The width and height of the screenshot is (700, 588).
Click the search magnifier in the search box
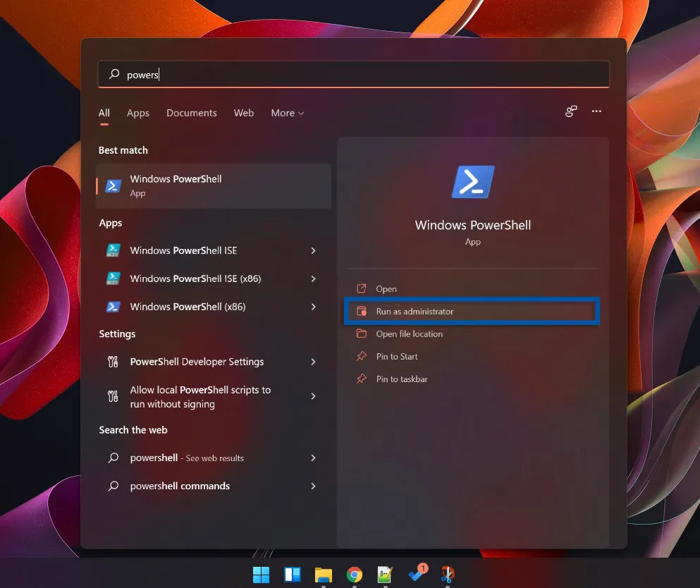[x=113, y=74]
